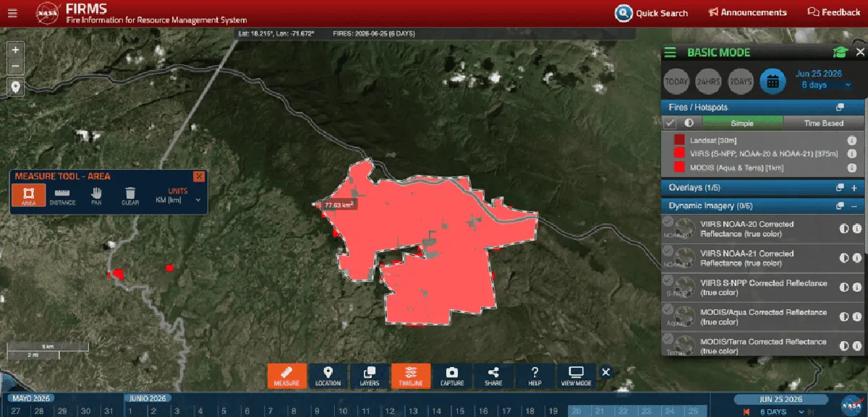Click the graduation cap tutorial icon

840,52
